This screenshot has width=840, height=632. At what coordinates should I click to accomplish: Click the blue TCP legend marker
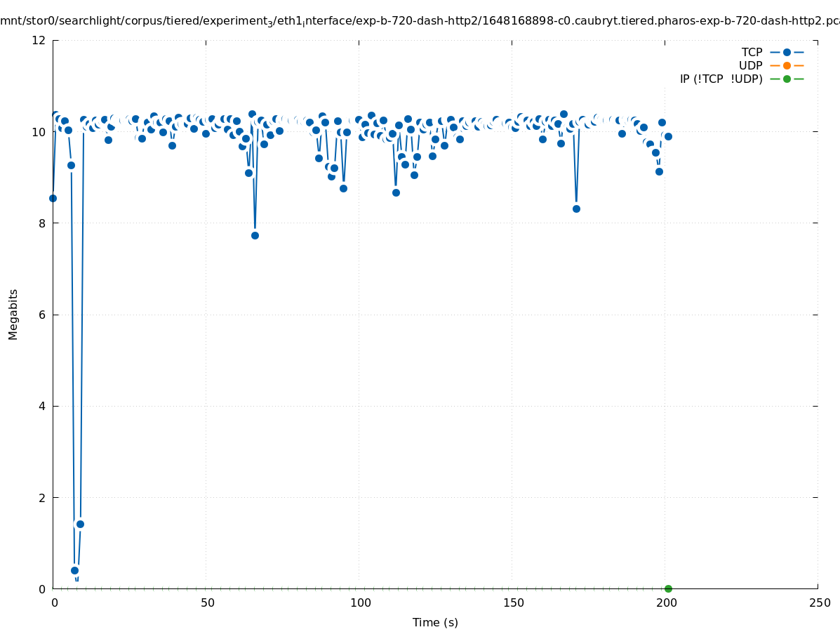pos(787,52)
